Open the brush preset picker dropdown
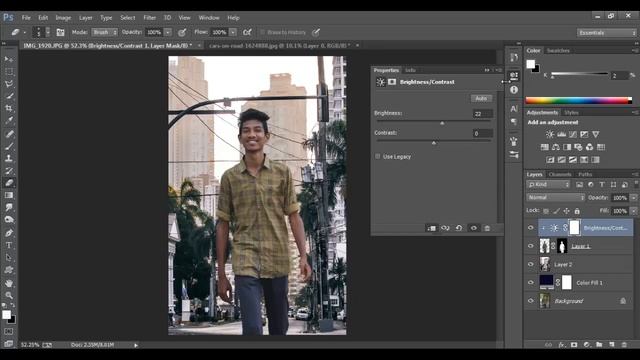 (48, 32)
